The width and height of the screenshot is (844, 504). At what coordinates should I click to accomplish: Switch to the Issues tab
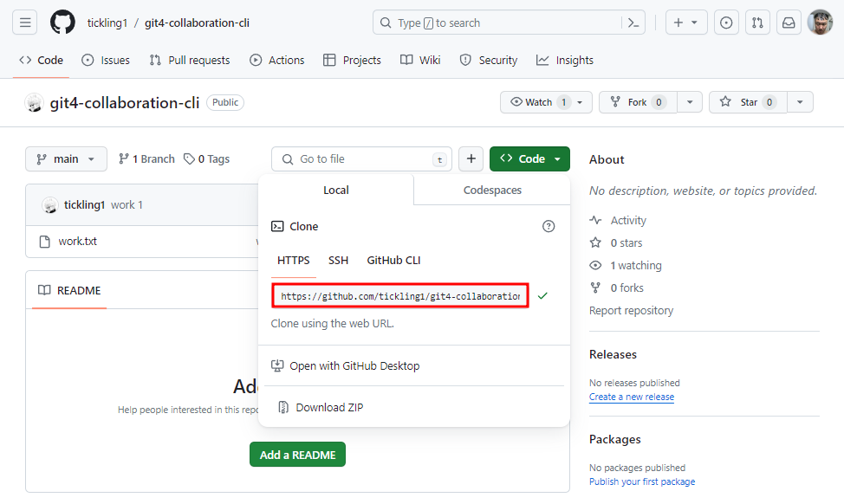(106, 61)
